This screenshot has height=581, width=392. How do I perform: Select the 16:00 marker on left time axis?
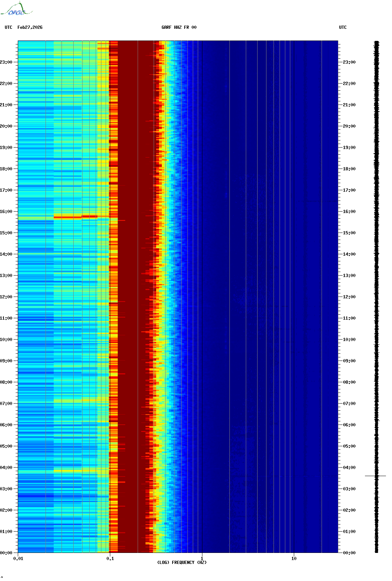6,212
